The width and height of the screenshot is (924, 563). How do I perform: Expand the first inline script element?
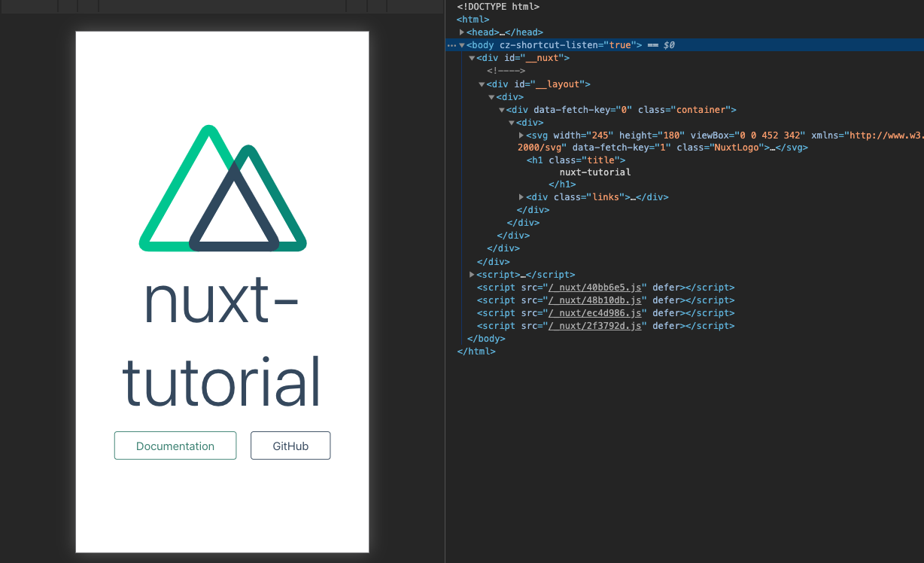[472, 275]
